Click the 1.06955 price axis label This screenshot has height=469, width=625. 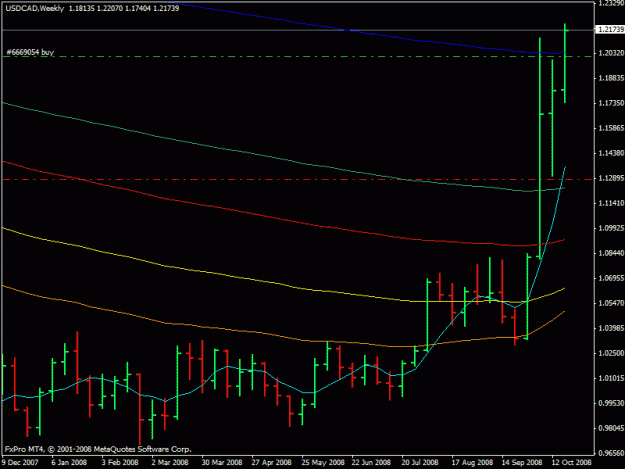[x=611, y=278]
